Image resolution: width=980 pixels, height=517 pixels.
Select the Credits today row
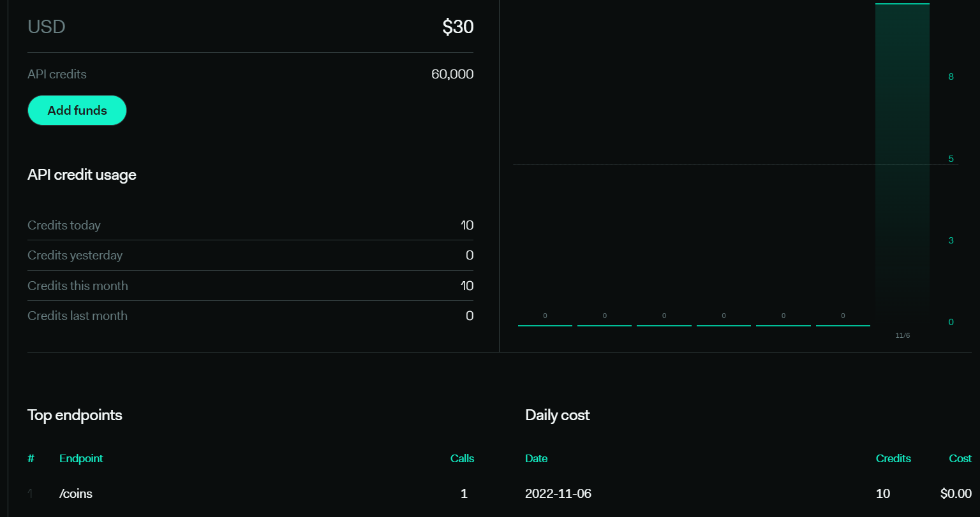tap(250, 225)
